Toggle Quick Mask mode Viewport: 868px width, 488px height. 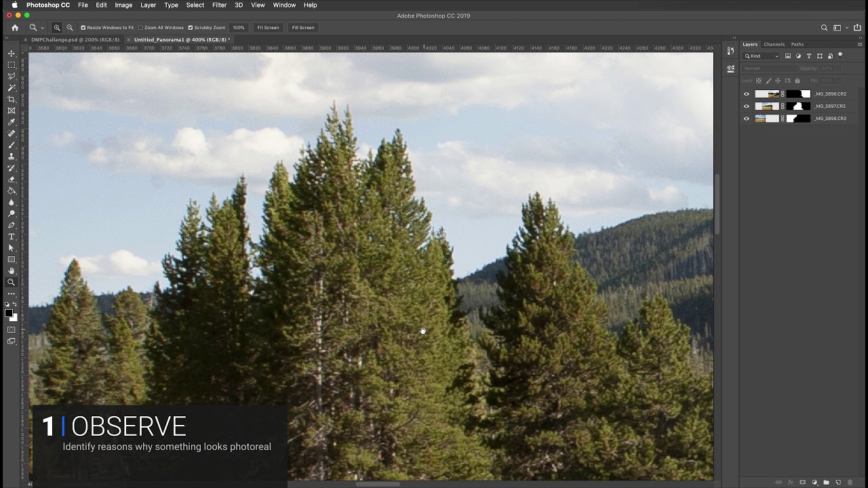(12, 330)
